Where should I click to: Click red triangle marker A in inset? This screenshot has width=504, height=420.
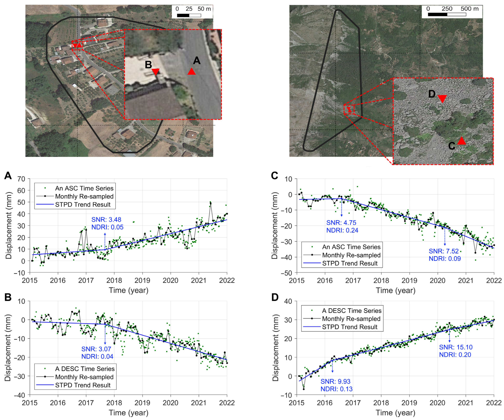point(191,72)
